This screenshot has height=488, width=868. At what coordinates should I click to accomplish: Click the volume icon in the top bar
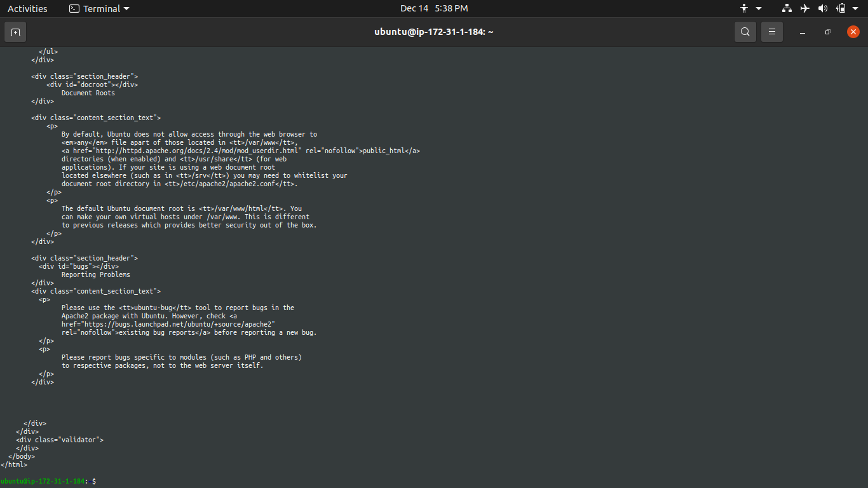point(822,8)
